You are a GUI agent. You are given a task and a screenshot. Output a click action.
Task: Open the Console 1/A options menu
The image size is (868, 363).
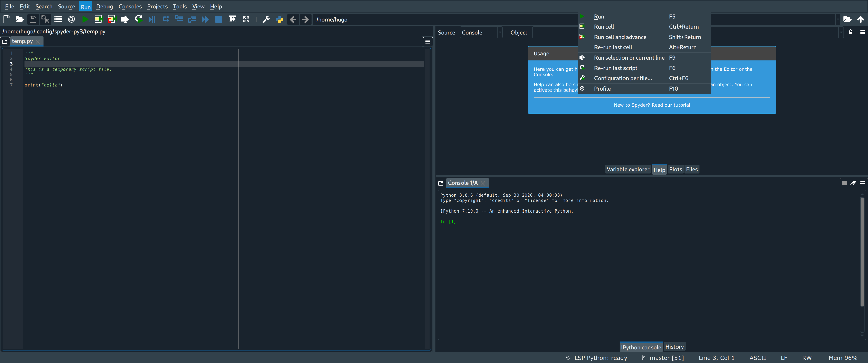click(x=863, y=183)
